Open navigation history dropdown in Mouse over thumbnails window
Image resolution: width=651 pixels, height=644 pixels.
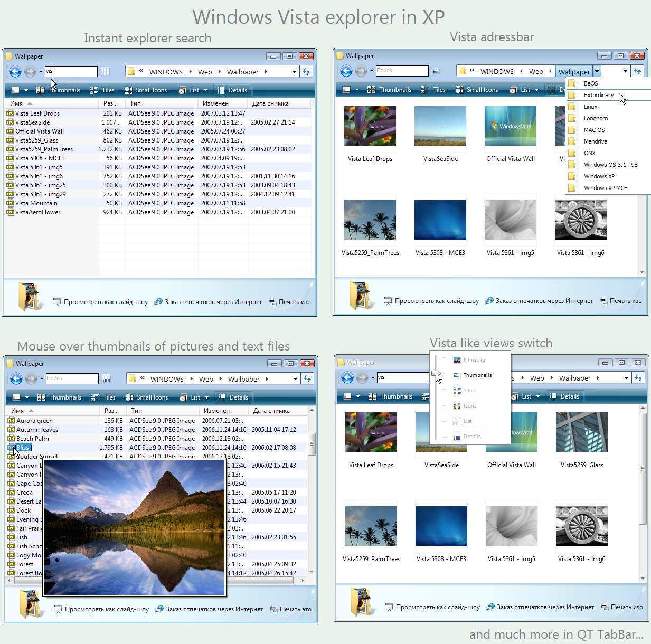point(42,378)
